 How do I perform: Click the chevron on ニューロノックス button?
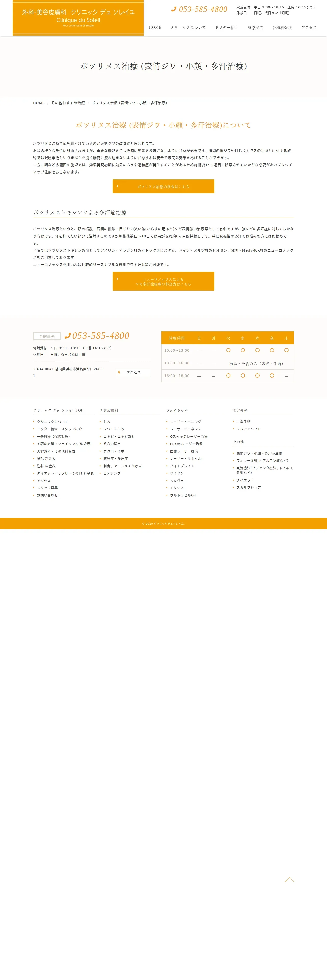(x=117, y=279)
